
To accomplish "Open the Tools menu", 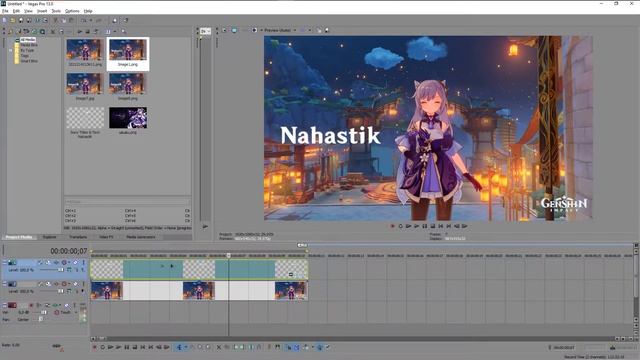I will tap(56, 11).
